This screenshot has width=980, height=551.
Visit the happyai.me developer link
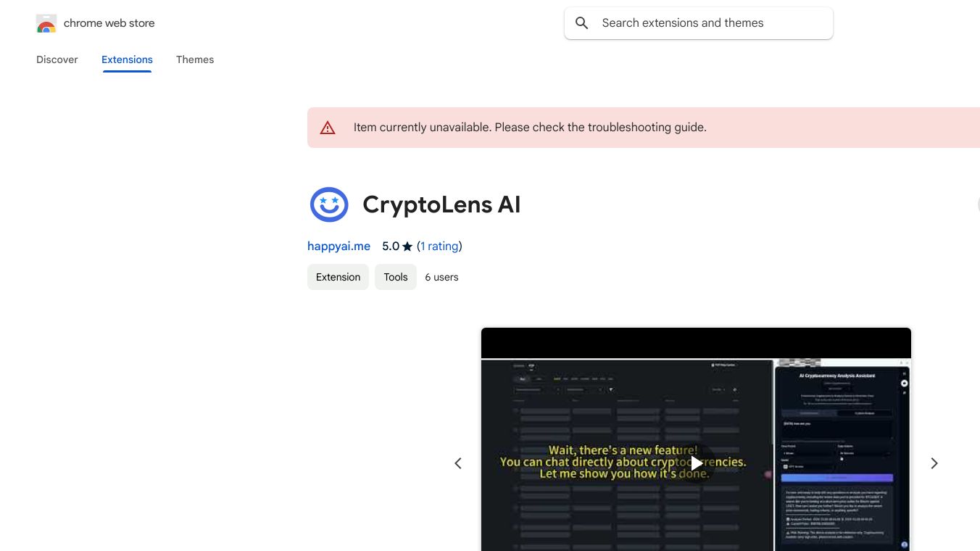[x=339, y=246]
